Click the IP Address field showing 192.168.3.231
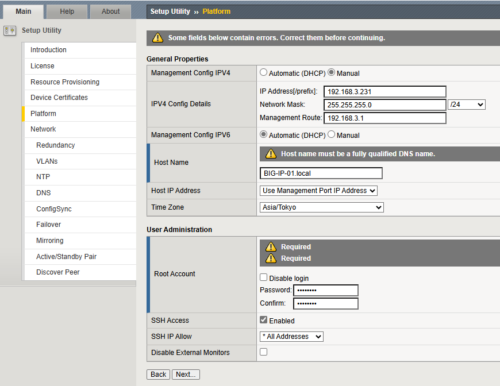This screenshot has width=500, height=386. 385,92
